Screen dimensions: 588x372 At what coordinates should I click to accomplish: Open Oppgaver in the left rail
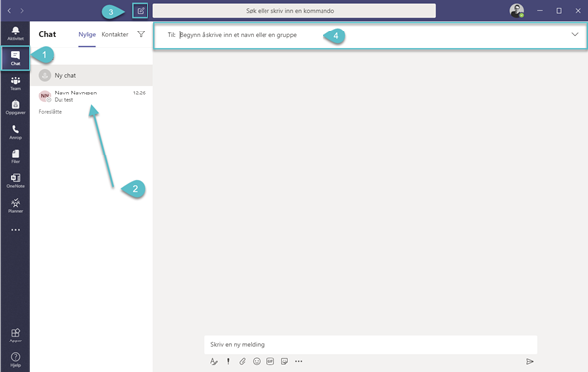click(x=15, y=107)
